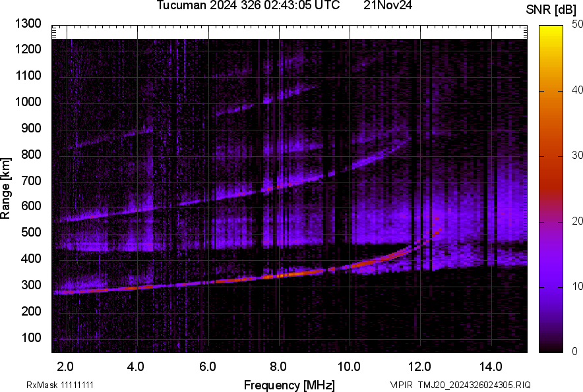
Task: Click the "VIPIR" footer label
Action: 401,385
